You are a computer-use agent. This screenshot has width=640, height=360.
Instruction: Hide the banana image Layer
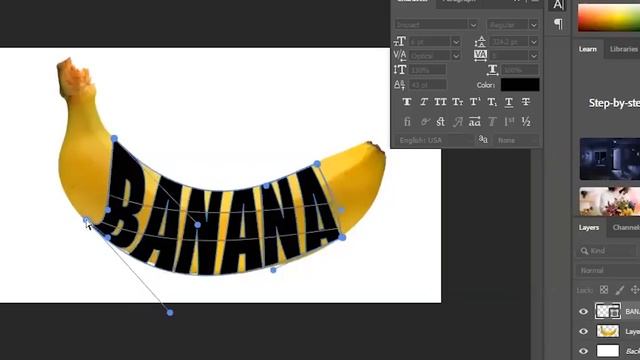click(x=584, y=331)
